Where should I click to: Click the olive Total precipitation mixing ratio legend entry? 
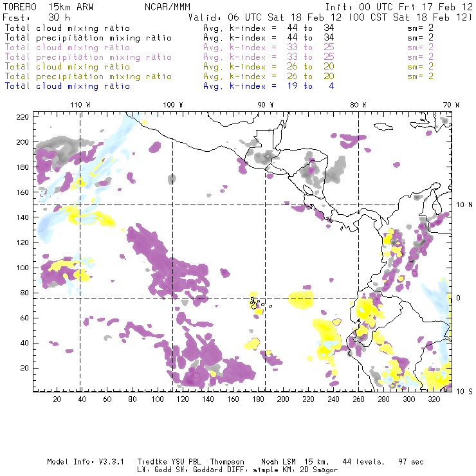[88, 77]
